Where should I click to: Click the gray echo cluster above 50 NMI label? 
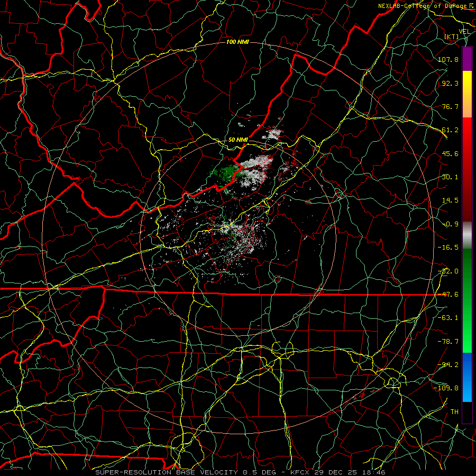click(x=272, y=134)
